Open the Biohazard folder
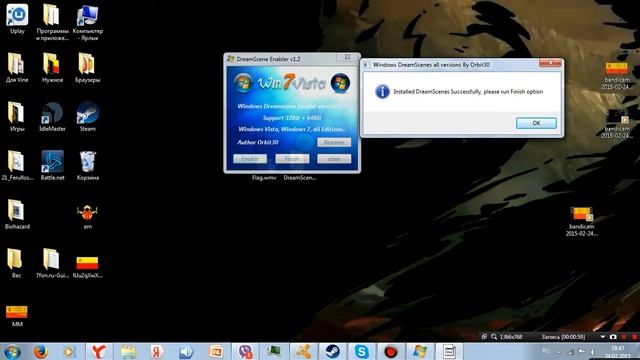640x360 pixels. click(17, 215)
